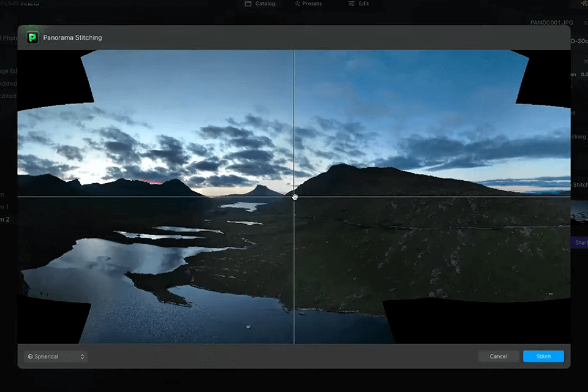Click the globe icon in projection dropdown
Viewport: 588px width, 392px height.
[31, 356]
